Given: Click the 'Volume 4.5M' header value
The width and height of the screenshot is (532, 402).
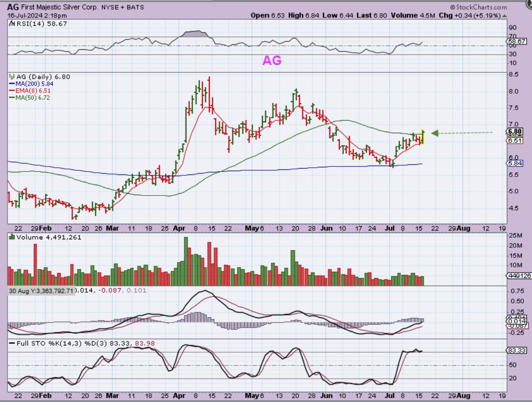Looking at the screenshot, I should 413,15.
